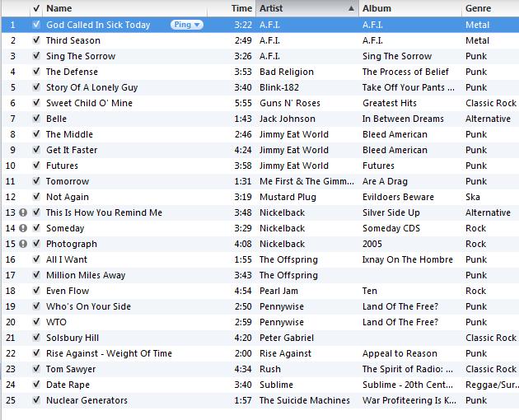
Task: Click the album Ixnay On The Hombre
Action: [x=408, y=259]
